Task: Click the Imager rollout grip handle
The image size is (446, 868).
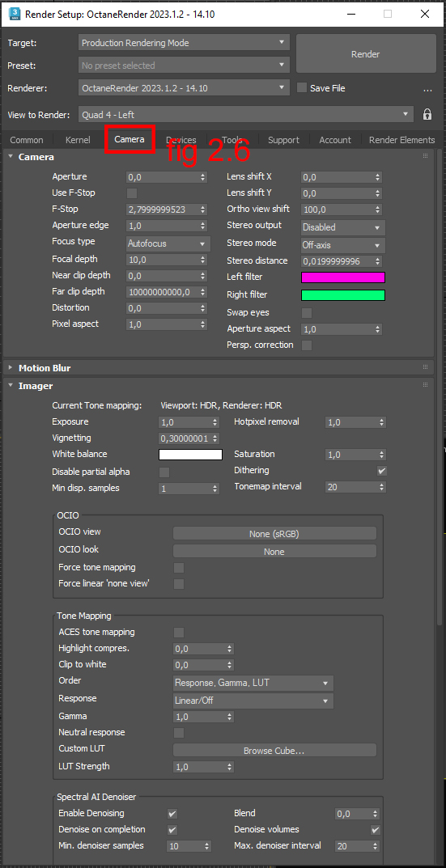Action: point(426,385)
